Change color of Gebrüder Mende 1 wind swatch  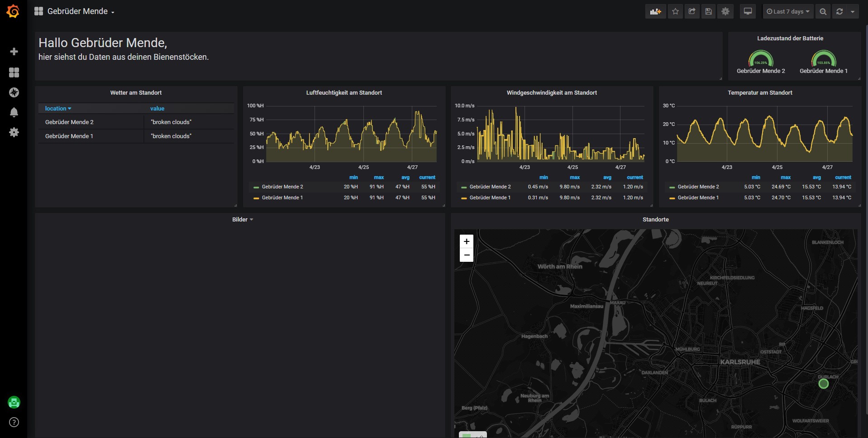[464, 198]
